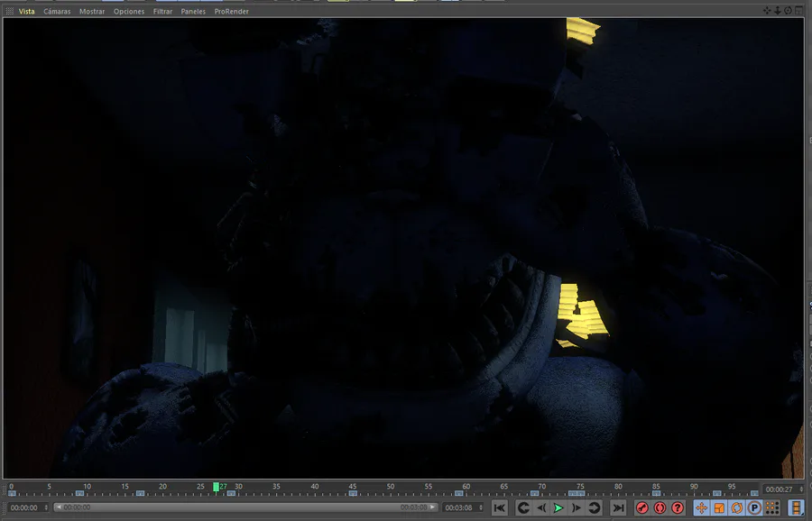Click stepper arrows beside end time 00:03:08
This screenshot has width=812, height=521.
coord(481,507)
